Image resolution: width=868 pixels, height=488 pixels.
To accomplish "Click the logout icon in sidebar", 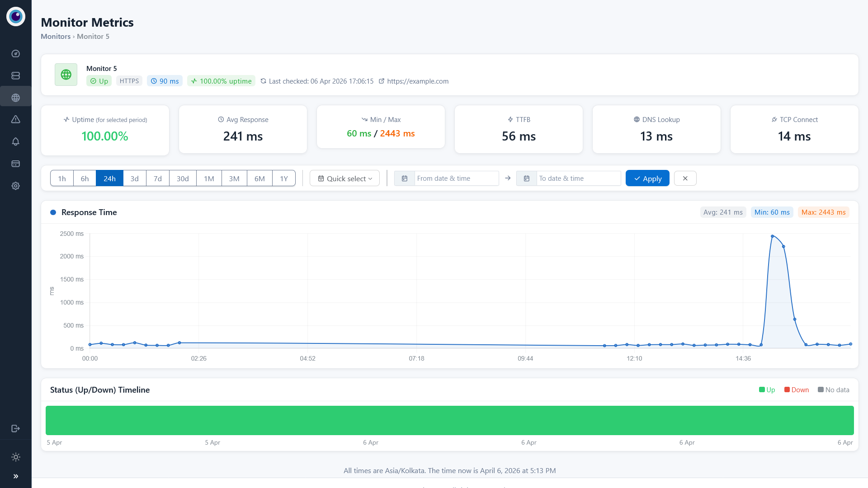I will click(x=15, y=428).
